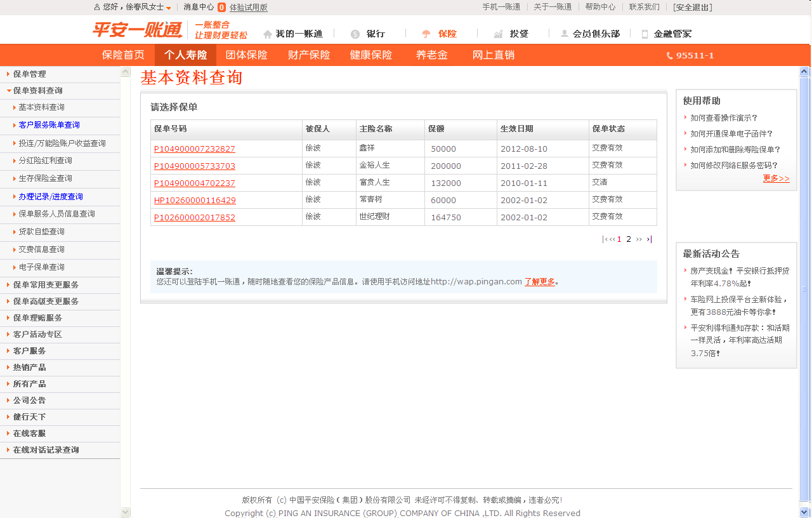The image size is (812, 518).
Task: Click the chart icon beside 投资
Action: click(499, 34)
